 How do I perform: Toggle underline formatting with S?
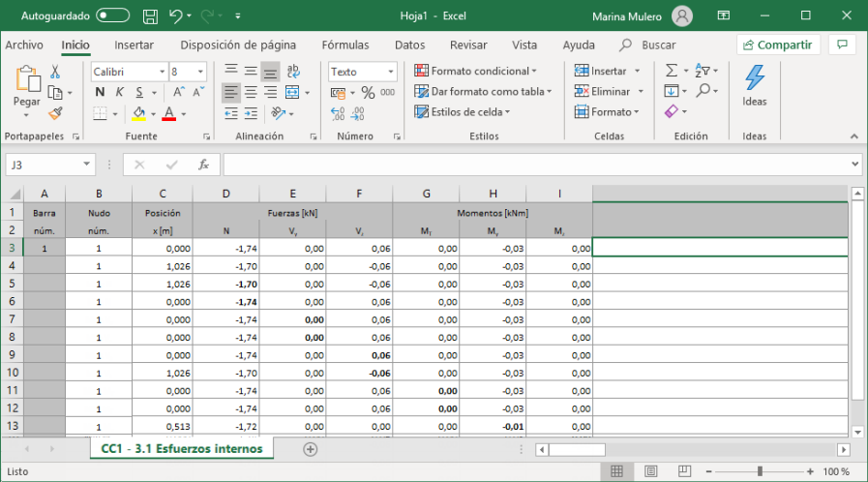coord(139,92)
